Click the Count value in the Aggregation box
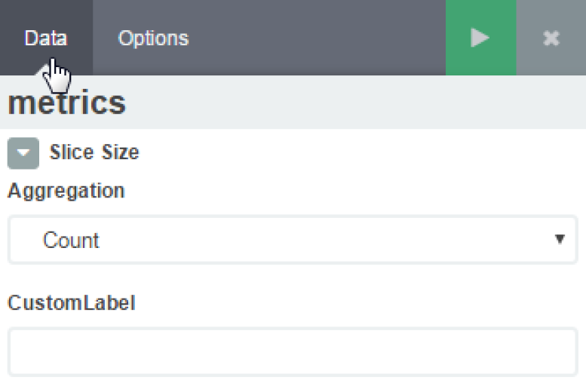 71,240
